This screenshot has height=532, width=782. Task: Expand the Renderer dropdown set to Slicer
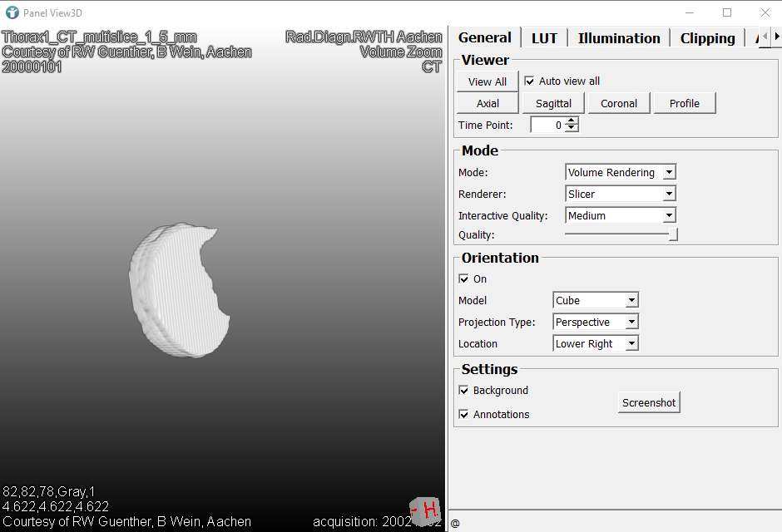620,195
